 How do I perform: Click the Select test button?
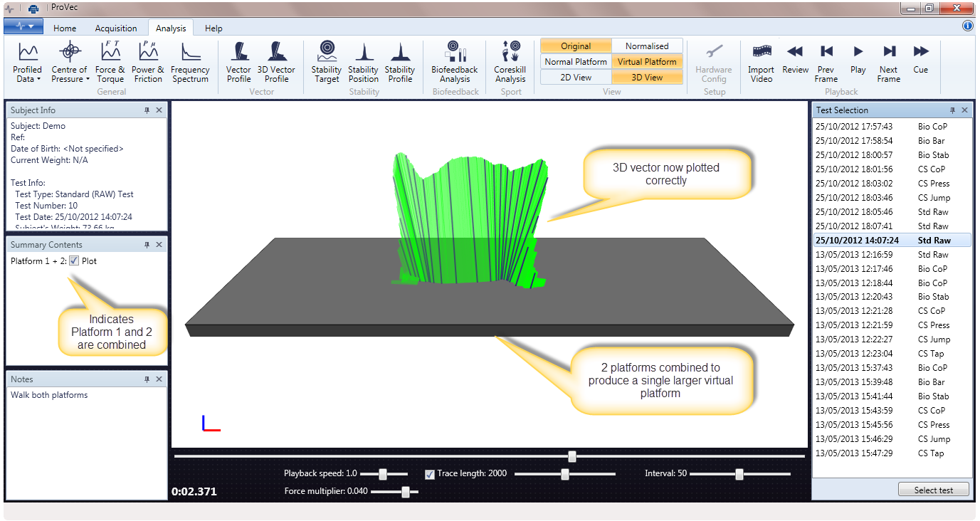click(934, 490)
